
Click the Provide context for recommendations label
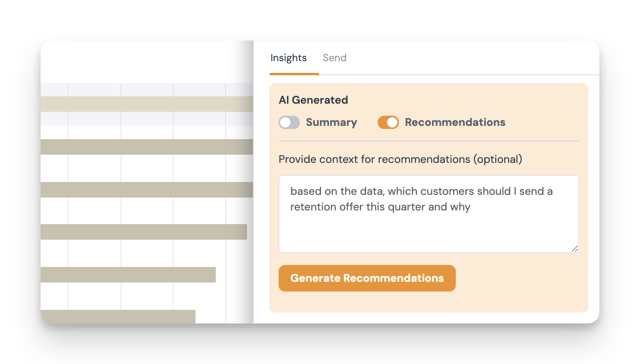point(400,159)
